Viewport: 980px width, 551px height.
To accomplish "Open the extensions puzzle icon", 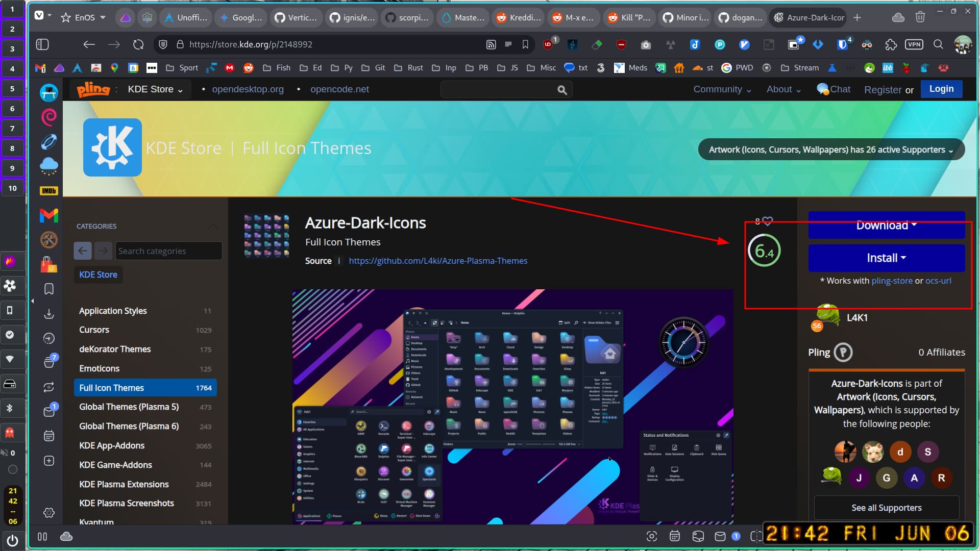I will coord(891,44).
